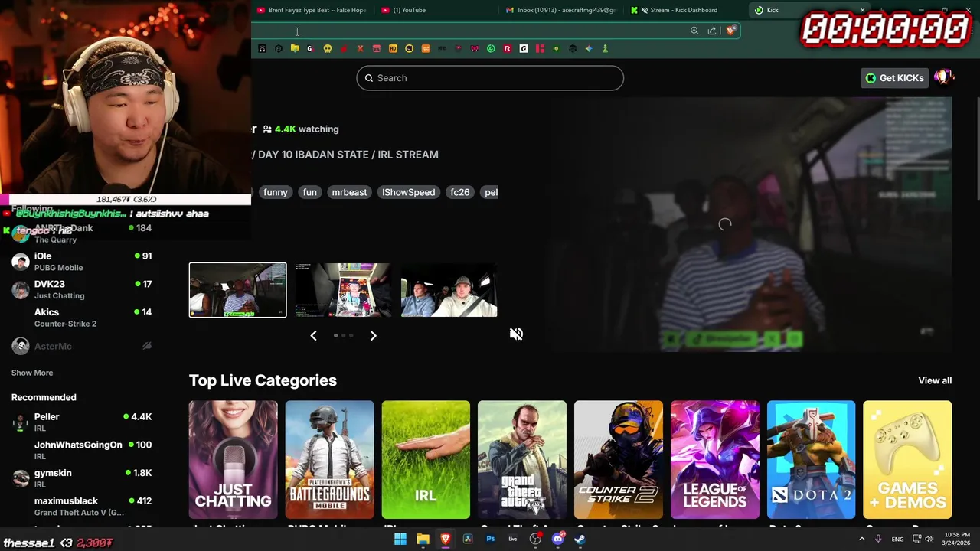This screenshot has width=980, height=551.
Task: Open Discord from the taskbar
Action: (558, 539)
